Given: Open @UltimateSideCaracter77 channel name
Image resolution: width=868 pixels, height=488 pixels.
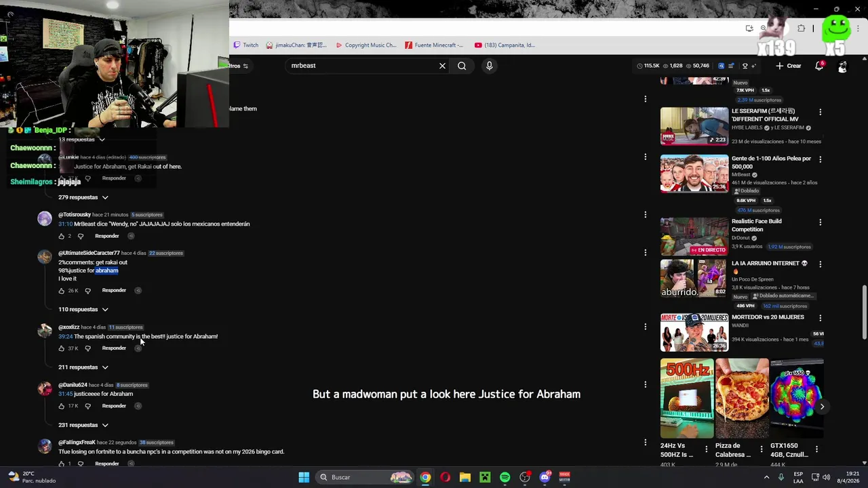Looking at the screenshot, I should (89, 253).
